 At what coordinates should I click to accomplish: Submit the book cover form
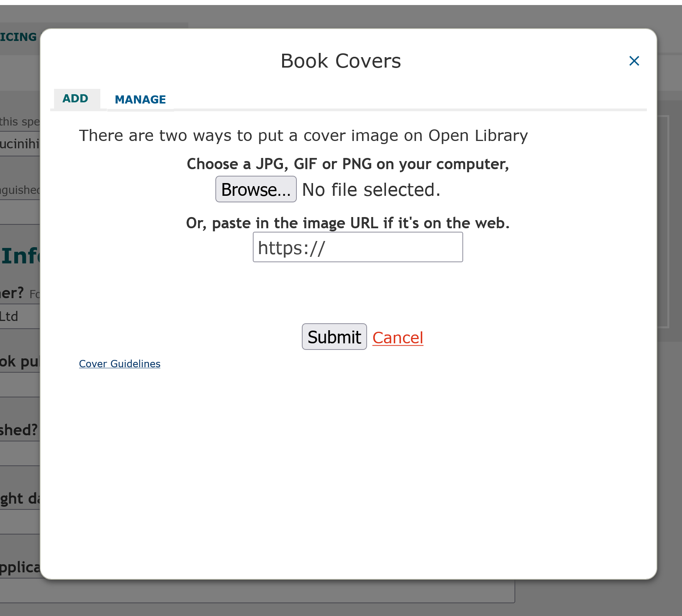click(x=334, y=336)
